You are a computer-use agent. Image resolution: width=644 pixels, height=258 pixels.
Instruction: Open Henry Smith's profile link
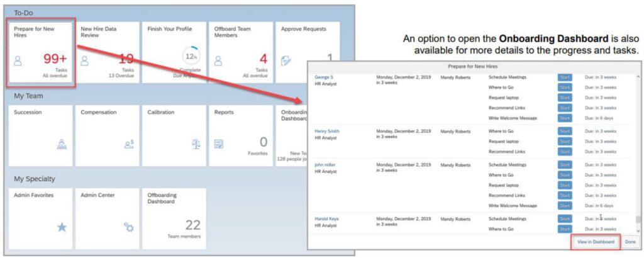pos(327,131)
